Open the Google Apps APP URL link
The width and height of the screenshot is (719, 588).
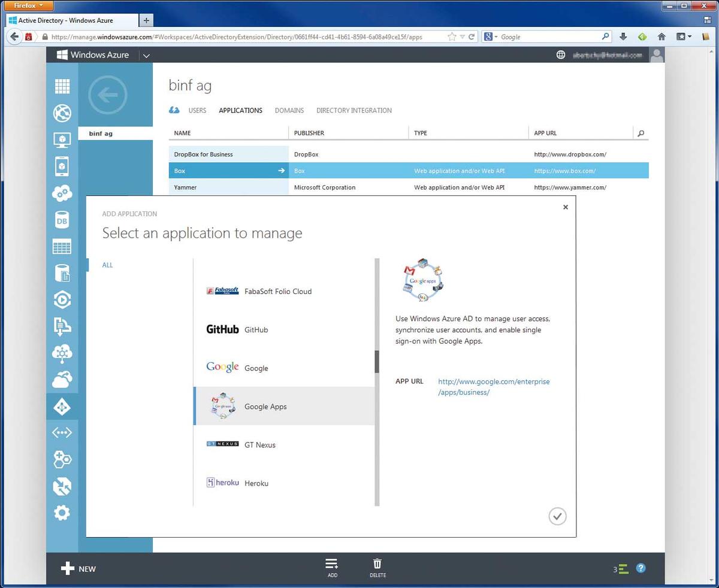click(x=494, y=387)
